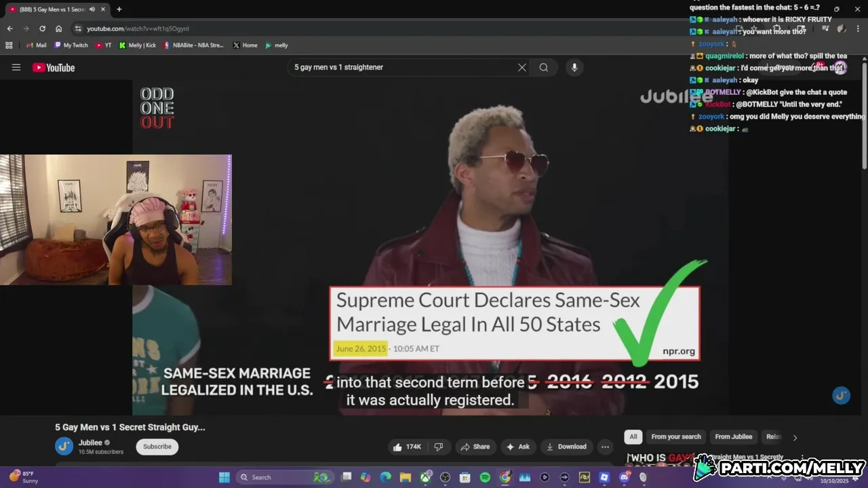Open the YouTube hamburger guide menu

(x=16, y=68)
